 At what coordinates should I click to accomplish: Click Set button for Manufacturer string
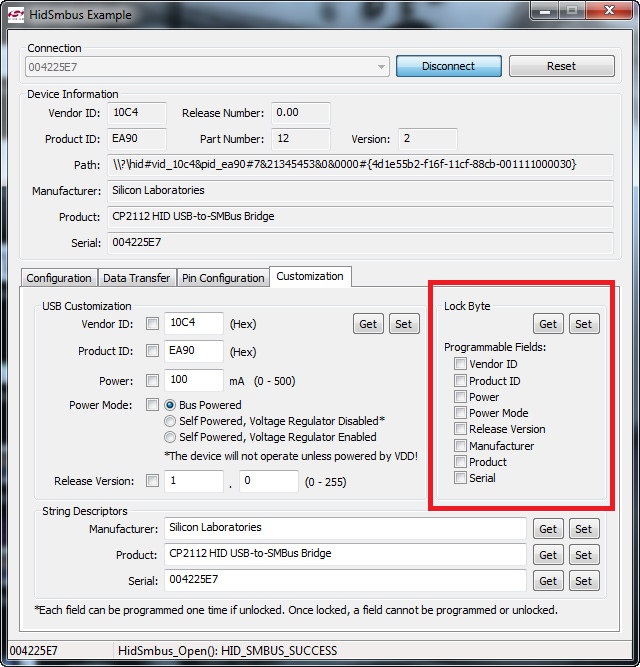[584, 529]
